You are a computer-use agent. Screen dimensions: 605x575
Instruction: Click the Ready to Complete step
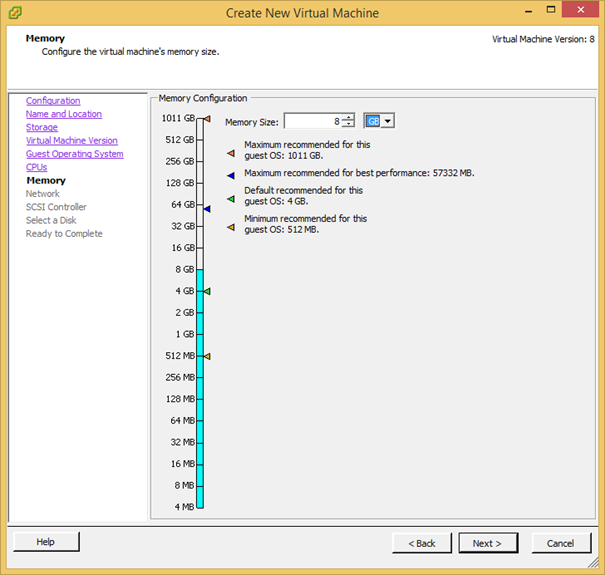(64, 233)
